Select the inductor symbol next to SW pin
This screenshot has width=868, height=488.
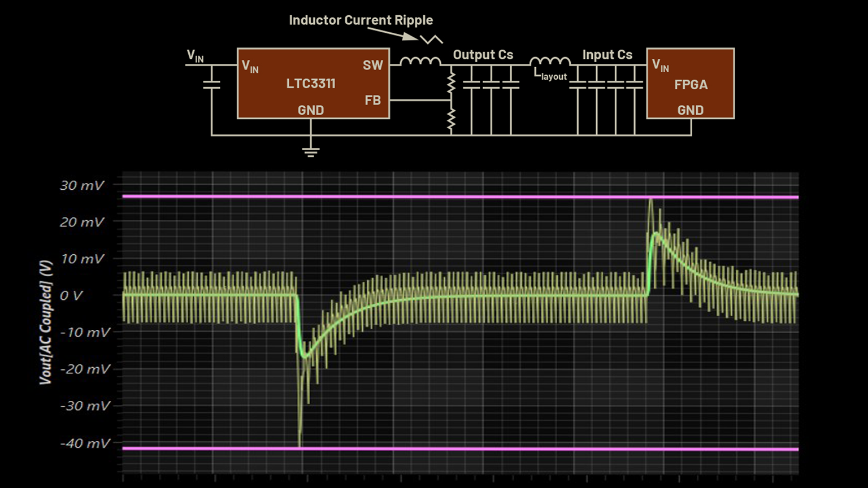[x=420, y=61]
